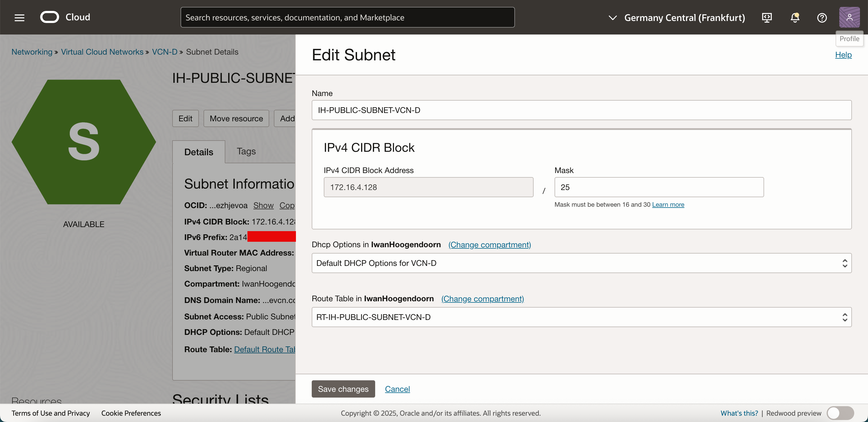
Task: Click the Cancel link
Action: point(397,389)
